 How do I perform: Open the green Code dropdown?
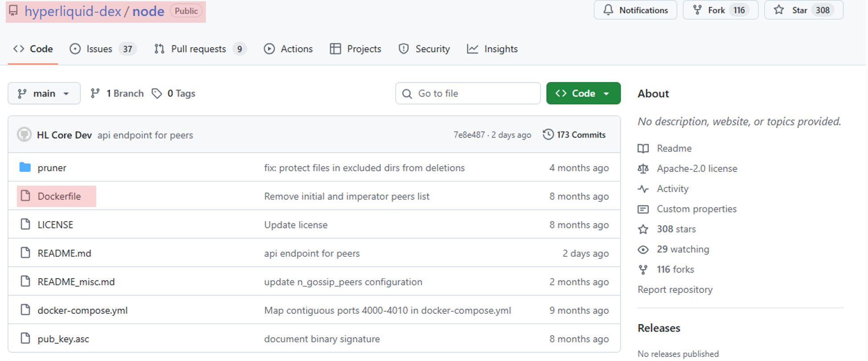pyautogui.click(x=583, y=93)
